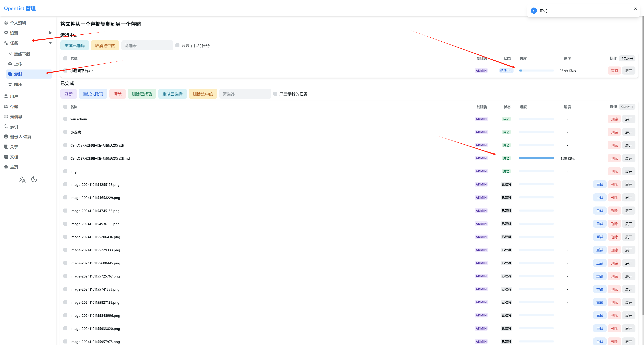The width and height of the screenshot is (644, 345).
Task: Click progress bar of 小游戏平台.zip
Action: [536, 71]
